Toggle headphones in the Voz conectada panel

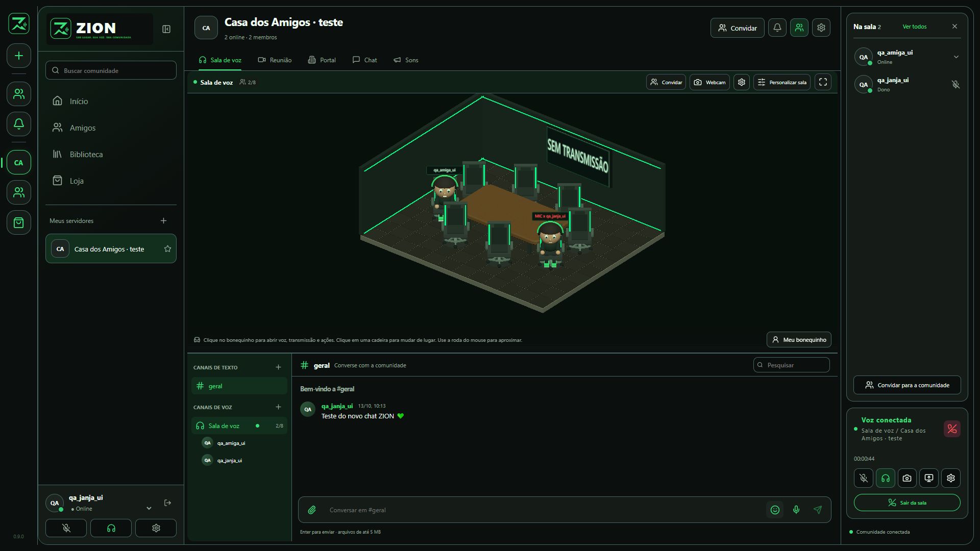pos(886,478)
